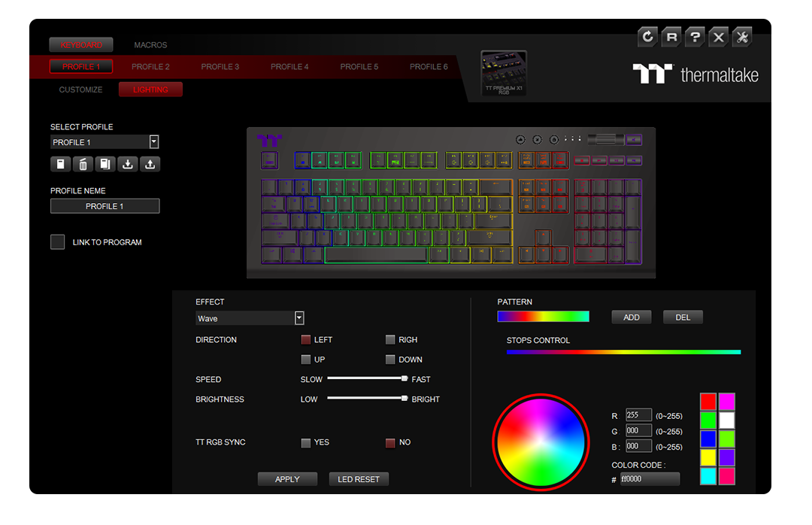
Task: Click the color code hex input field
Action: (x=649, y=479)
